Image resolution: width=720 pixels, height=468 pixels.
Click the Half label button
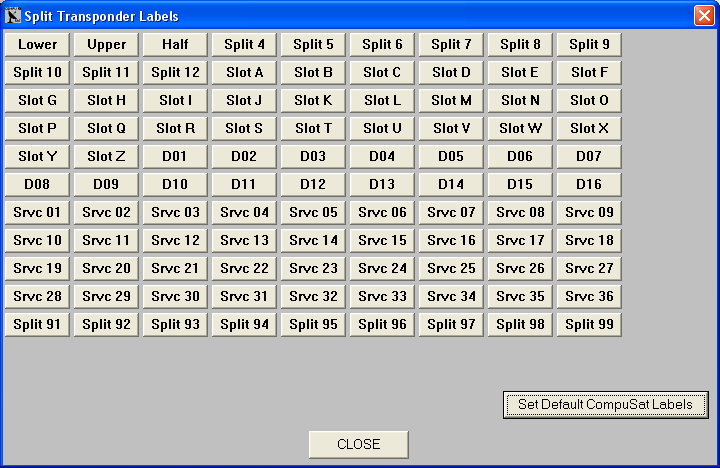pos(175,45)
